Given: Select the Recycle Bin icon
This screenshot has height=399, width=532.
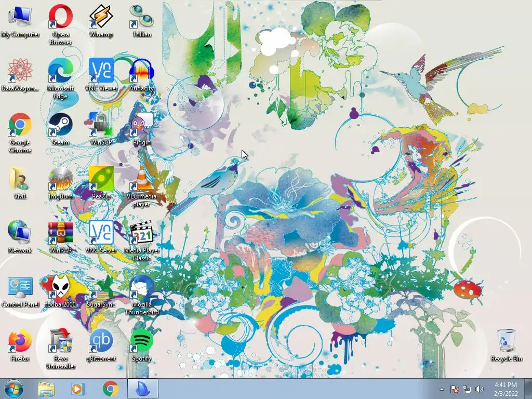Looking at the screenshot, I should click(x=506, y=345).
